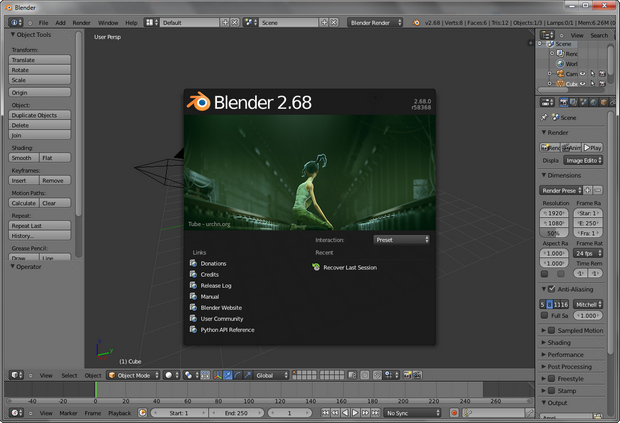
Task: Click the pin icon next to Scene
Action: (x=544, y=117)
